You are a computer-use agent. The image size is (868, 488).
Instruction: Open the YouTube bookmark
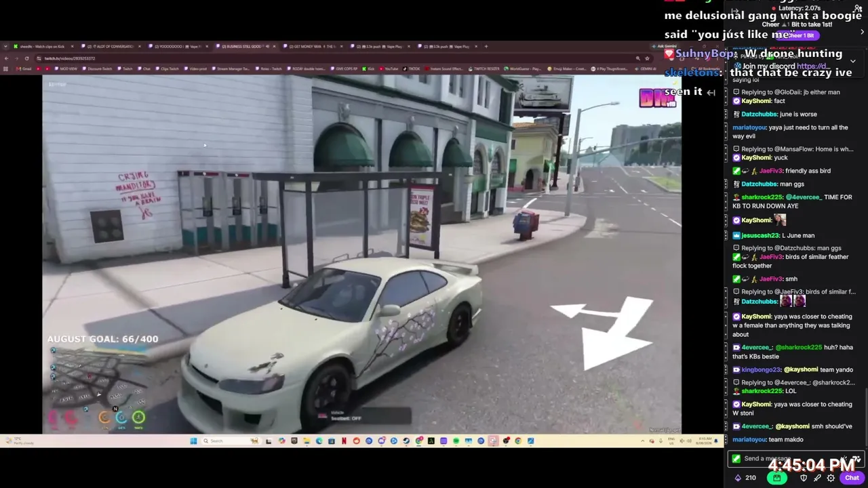[x=389, y=68]
